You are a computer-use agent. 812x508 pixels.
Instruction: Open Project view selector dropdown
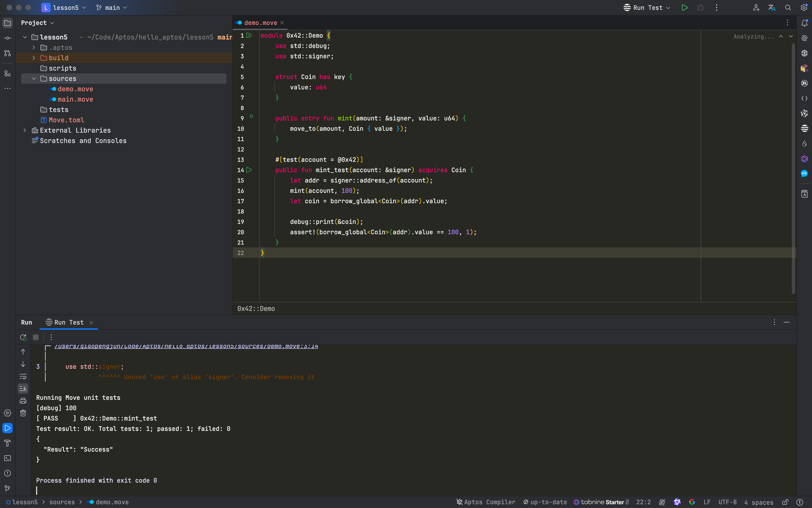38,23
